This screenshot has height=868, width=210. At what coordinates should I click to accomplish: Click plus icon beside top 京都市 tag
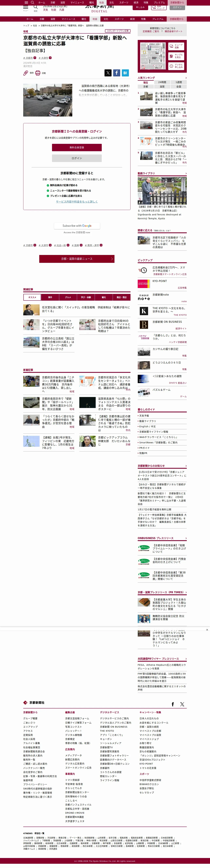pyautogui.click(x=35, y=58)
